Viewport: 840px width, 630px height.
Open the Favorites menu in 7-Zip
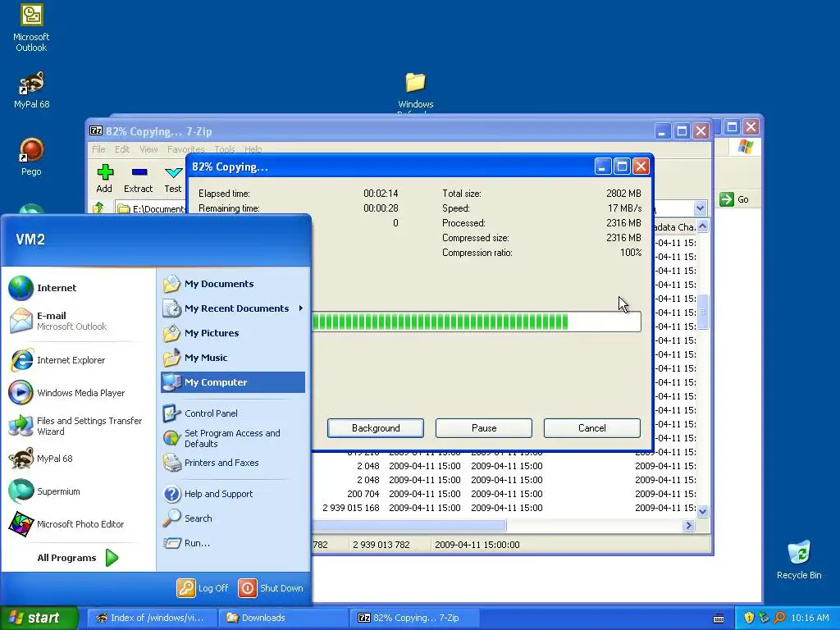tap(186, 149)
